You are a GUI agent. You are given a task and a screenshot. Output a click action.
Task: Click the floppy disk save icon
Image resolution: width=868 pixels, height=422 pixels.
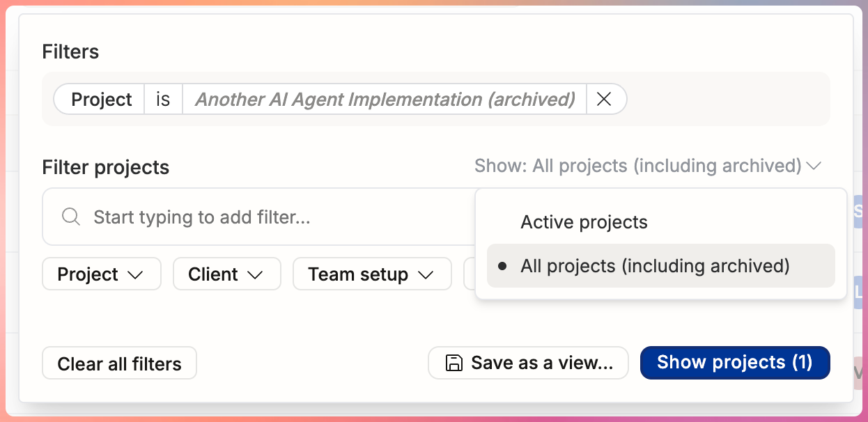coord(454,363)
